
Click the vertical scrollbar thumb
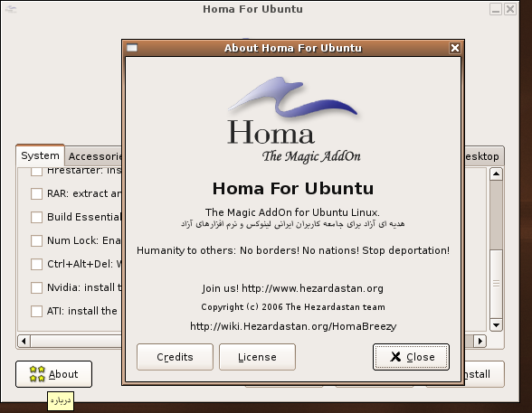pyautogui.click(x=496, y=216)
